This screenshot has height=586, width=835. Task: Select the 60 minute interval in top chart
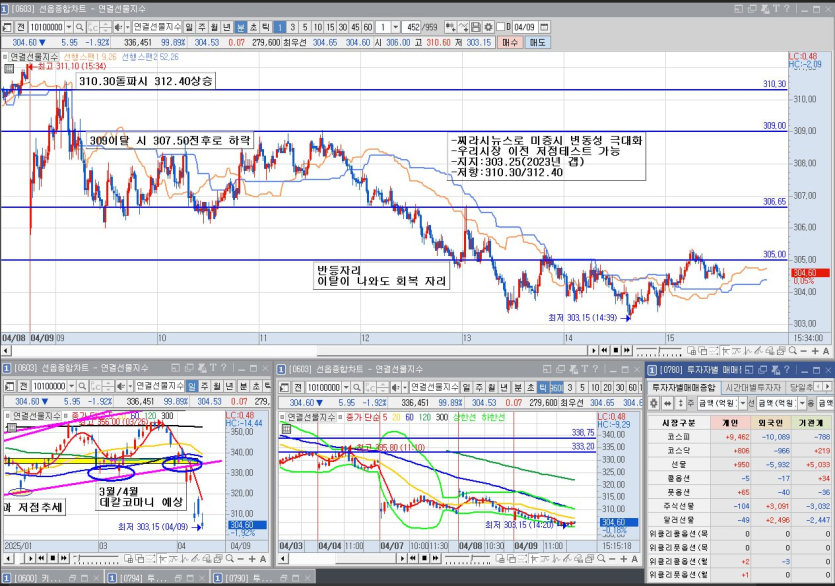tap(367, 27)
